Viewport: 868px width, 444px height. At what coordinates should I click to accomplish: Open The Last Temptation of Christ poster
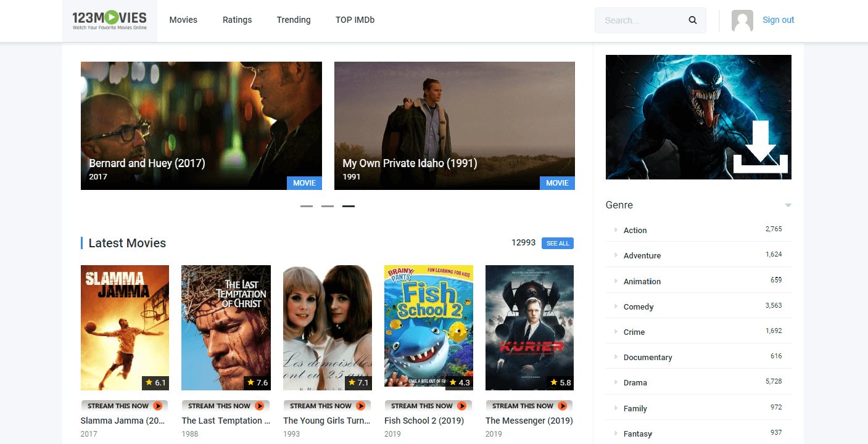(226, 327)
